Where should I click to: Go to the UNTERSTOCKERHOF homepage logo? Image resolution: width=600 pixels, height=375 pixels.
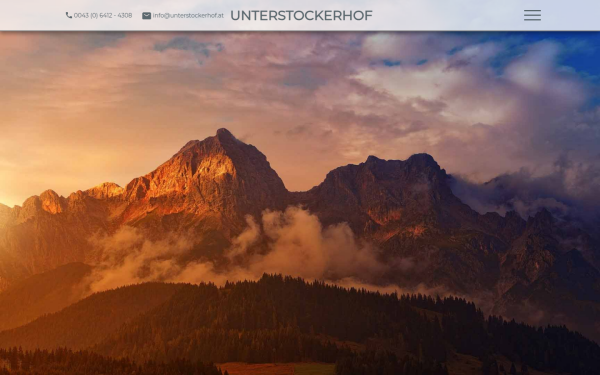tap(301, 15)
